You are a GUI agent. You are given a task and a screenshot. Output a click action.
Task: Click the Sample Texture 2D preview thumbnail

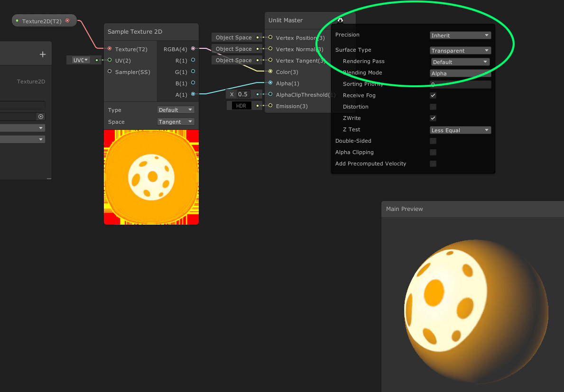click(x=151, y=177)
